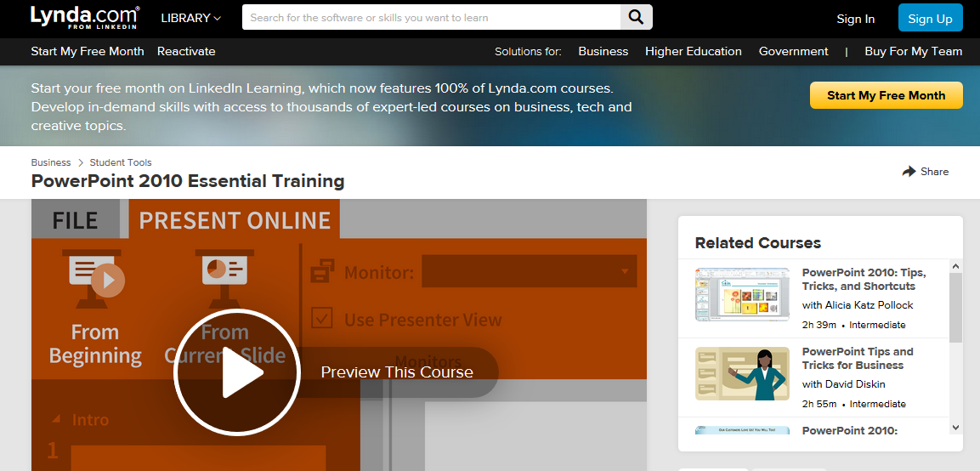980x471 pixels.
Task: Click the Share arrow icon
Action: click(909, 171)
